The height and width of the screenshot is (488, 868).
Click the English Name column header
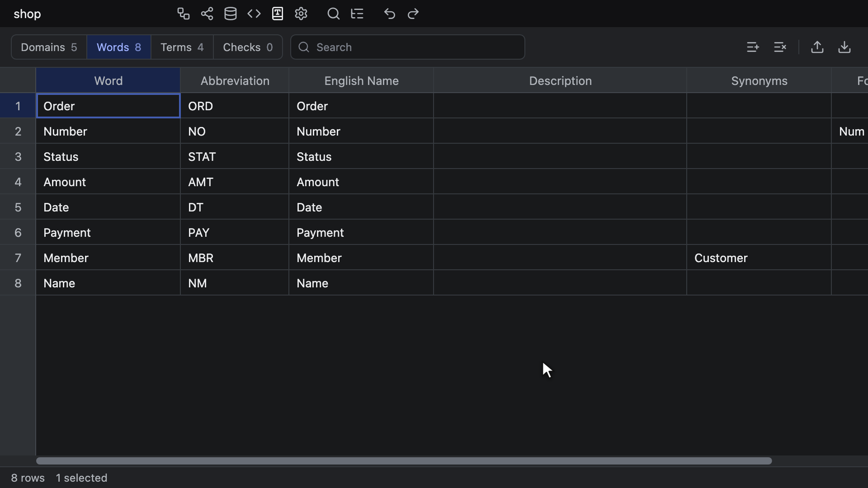[x=361, y=80]
